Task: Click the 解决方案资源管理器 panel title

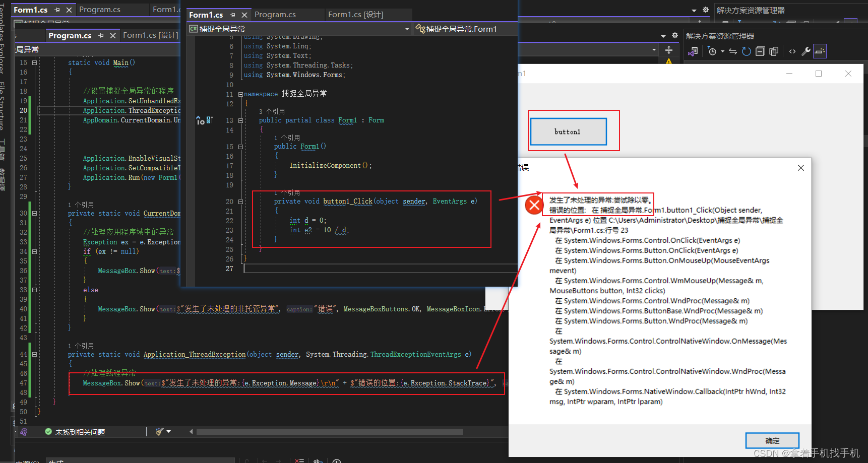Action: click(720, 36)
